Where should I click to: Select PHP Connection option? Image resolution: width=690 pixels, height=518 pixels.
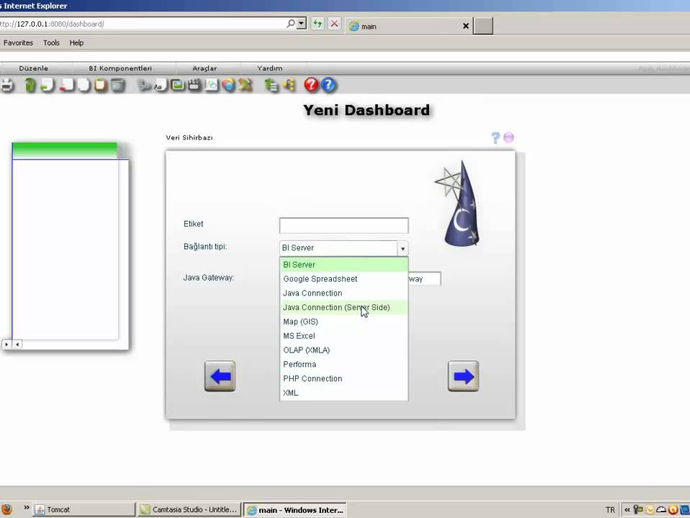tap(344, 378)
